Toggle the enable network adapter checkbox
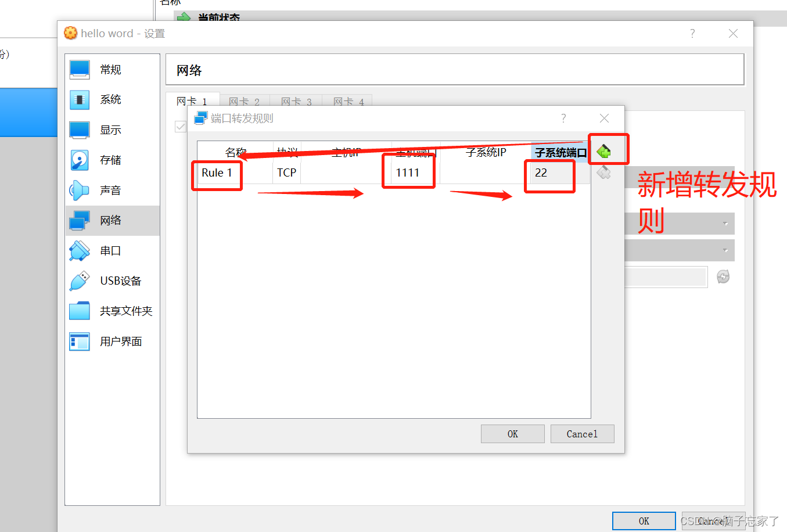This screenshot has height=532, width=787. (180, 127)
